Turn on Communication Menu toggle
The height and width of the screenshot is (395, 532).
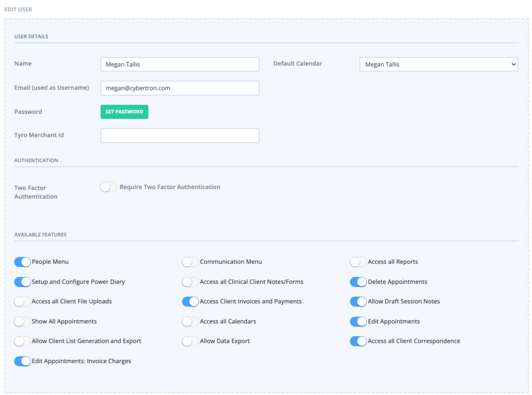(190, 262)
